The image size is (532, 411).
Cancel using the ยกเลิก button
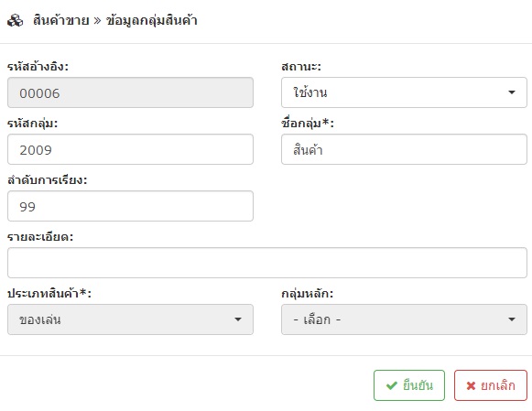491,385
